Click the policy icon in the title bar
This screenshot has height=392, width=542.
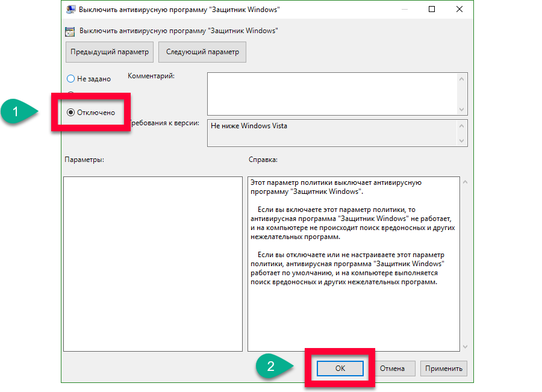click(x=70, y=10)
